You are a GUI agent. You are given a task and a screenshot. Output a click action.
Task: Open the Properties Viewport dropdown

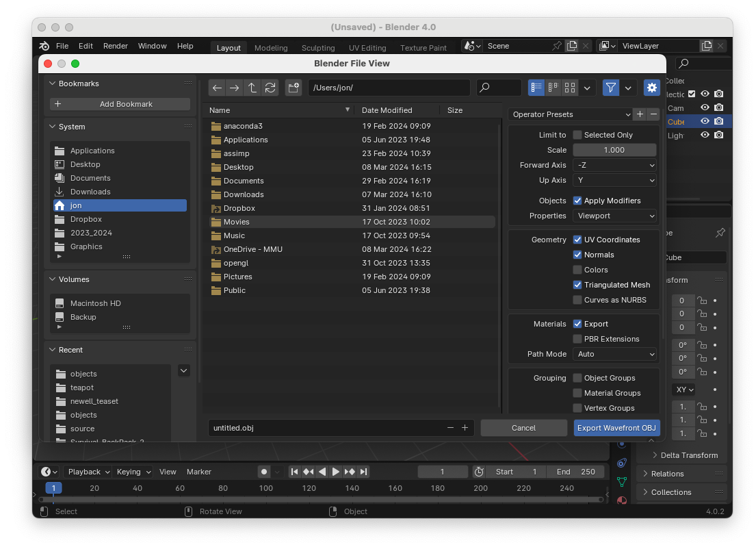(x=614, y=216)
